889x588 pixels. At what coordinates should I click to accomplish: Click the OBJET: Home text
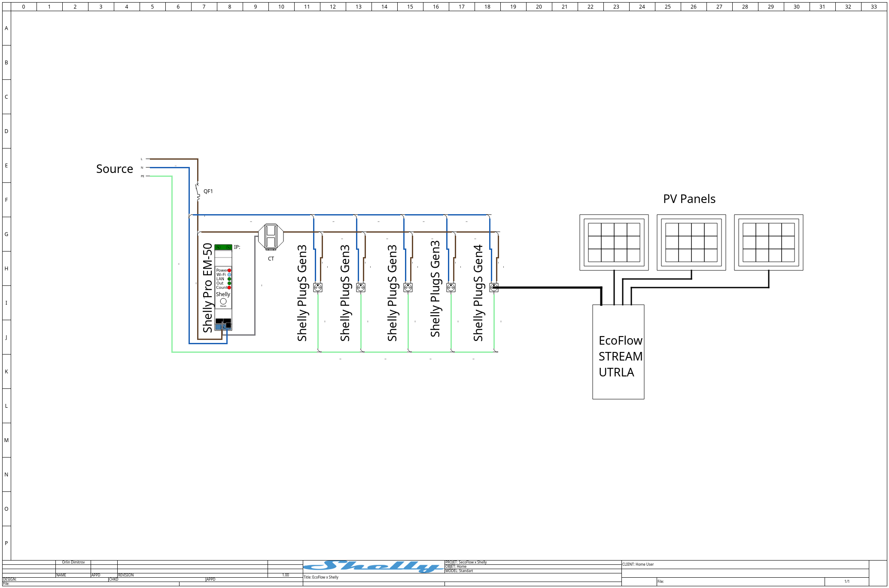point(456,567)
